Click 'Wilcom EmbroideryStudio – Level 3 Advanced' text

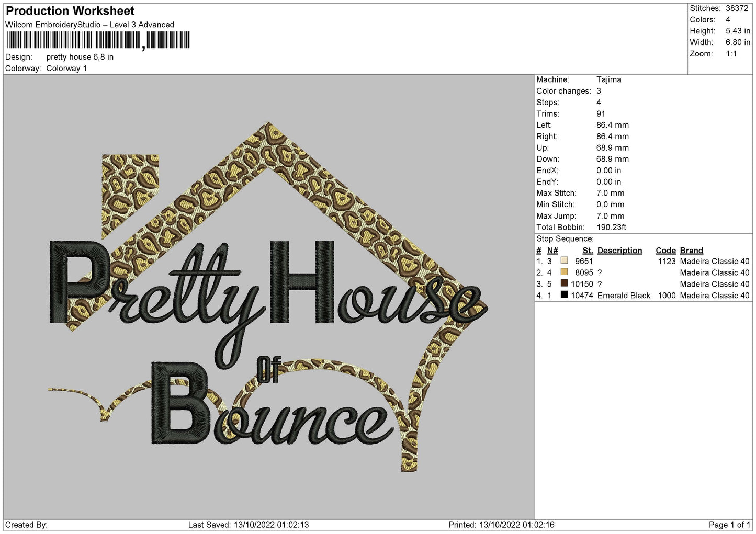point(89,25)
